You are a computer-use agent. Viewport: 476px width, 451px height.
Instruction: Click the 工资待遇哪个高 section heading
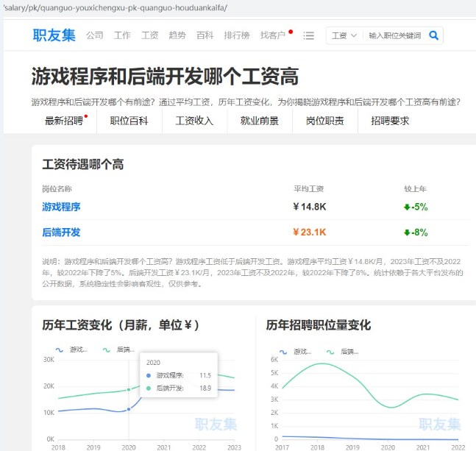point(82,164)
